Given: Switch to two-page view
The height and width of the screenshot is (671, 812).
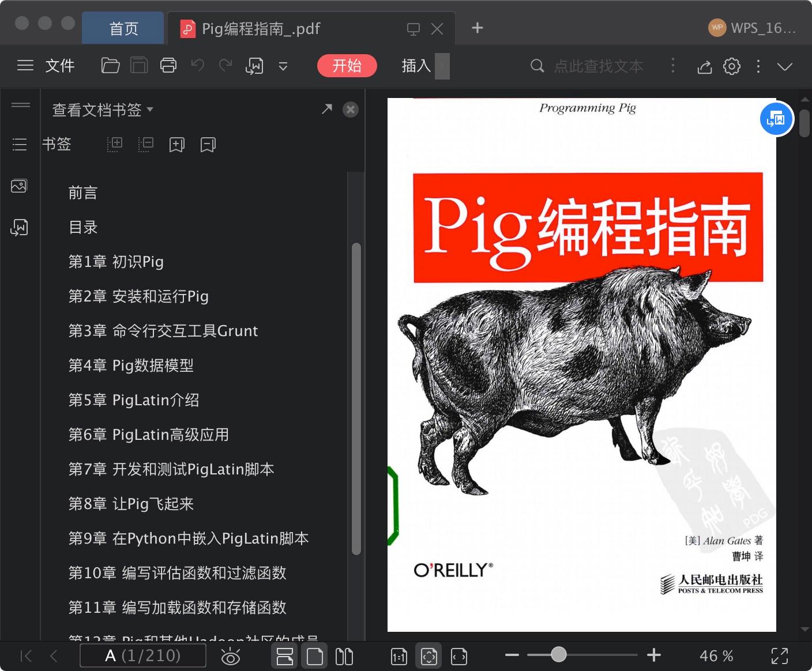Looking at the screenshot, I should 344,656.
